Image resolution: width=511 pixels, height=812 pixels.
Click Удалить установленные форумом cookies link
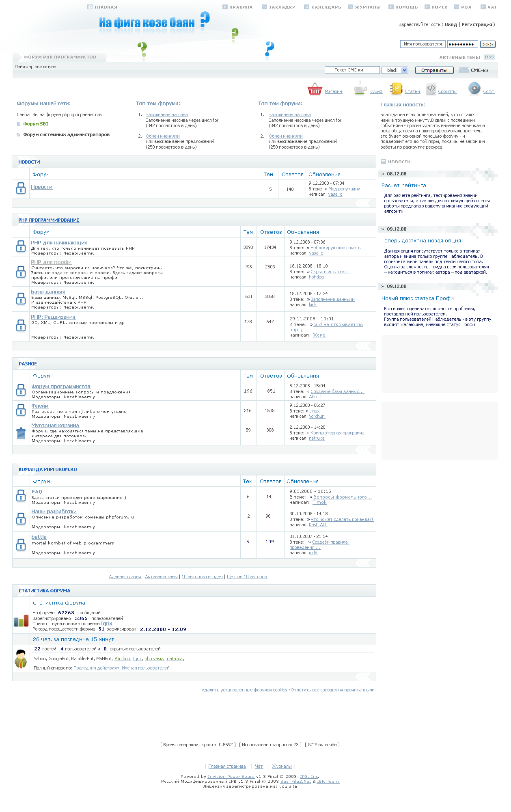(244, 690)
